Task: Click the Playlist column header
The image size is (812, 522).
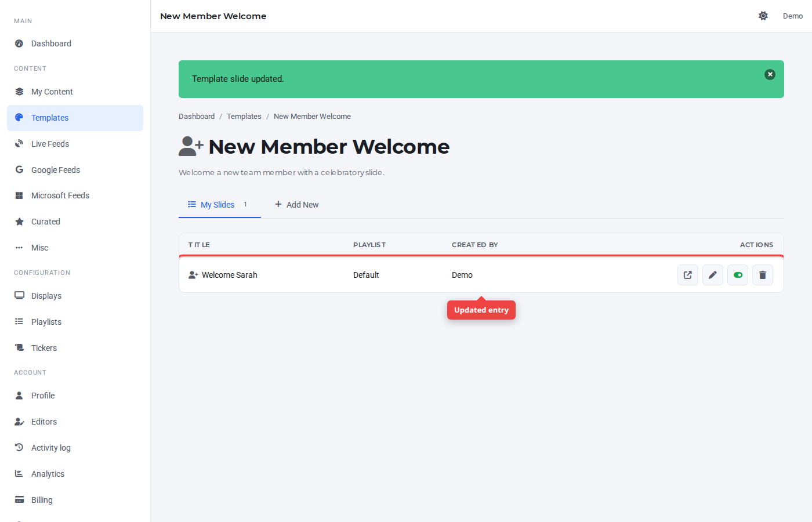Action: pos(369,245)
